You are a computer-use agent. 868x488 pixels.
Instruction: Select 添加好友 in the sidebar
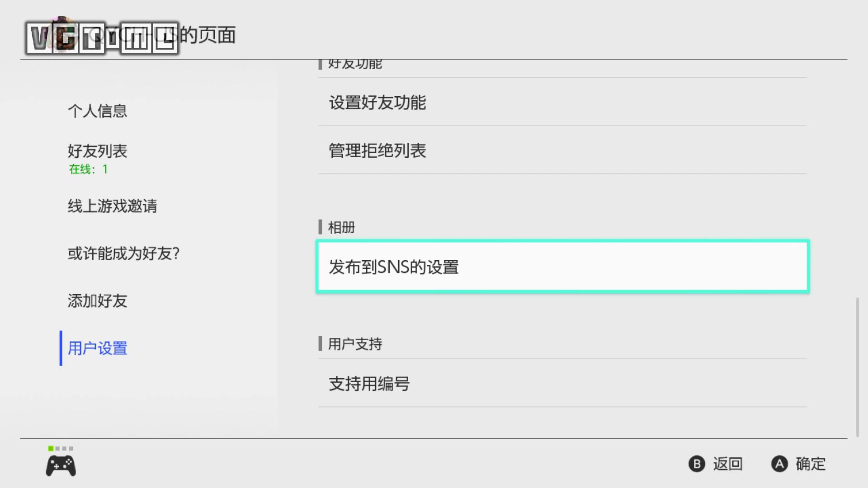(98, 301)
